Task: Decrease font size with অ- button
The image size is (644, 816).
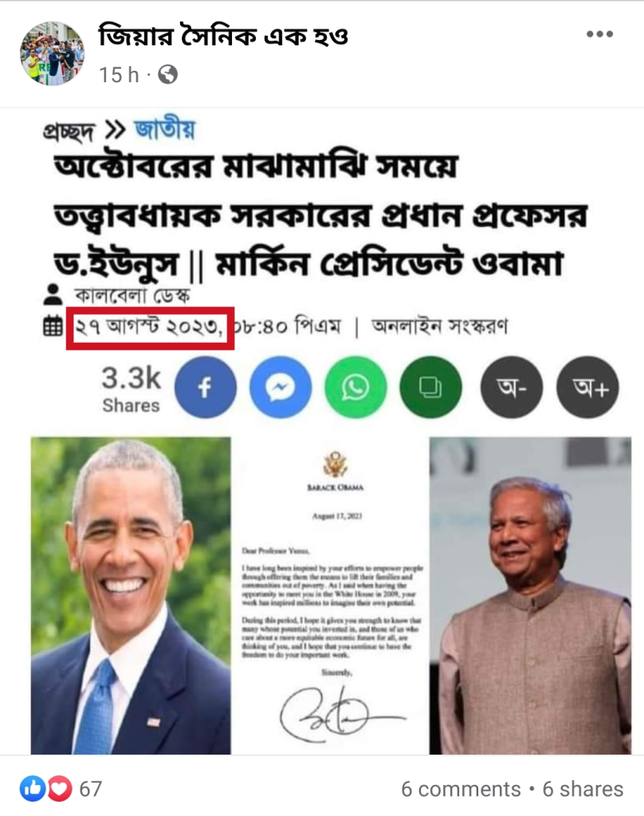Action: pyautogui.click(x=511, y=387)
